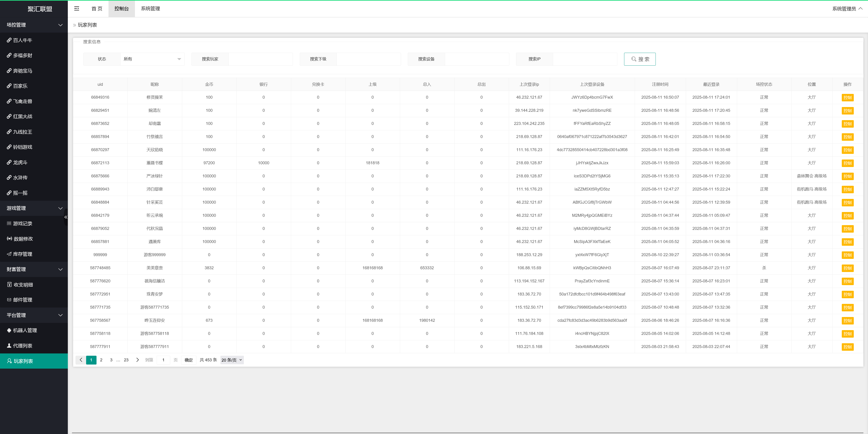Open 游戏记录 from the sidebar

coord(22,224)
